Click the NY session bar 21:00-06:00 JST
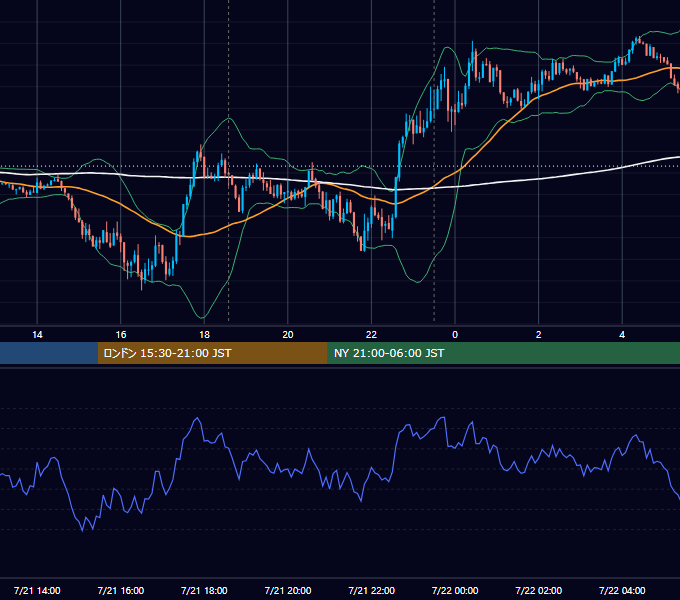Viewport: 680px width, 600px height. pyautogui.click(x=503, y=353)
